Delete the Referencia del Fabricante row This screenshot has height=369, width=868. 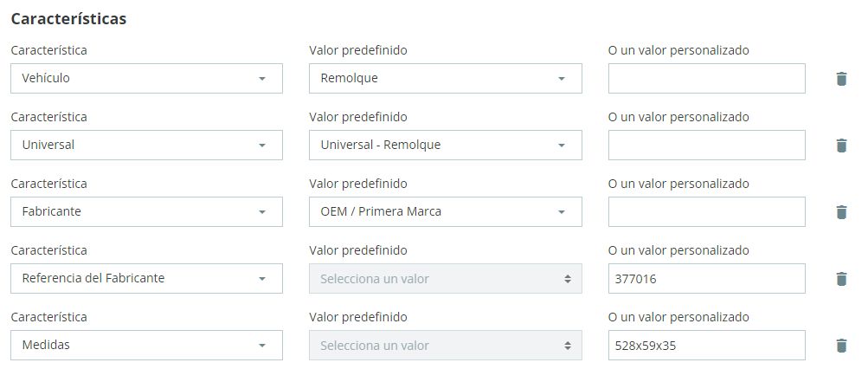click(x=840, y=279)
